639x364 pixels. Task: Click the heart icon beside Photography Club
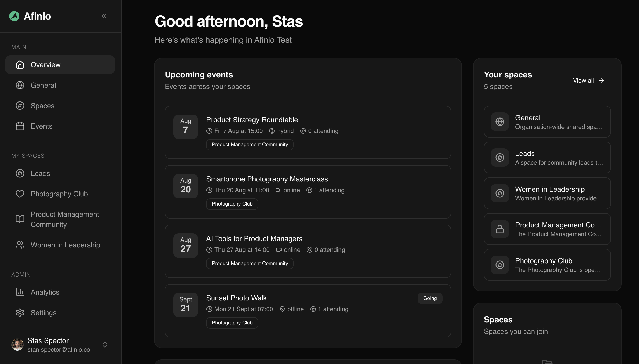[x=20, y=194]
